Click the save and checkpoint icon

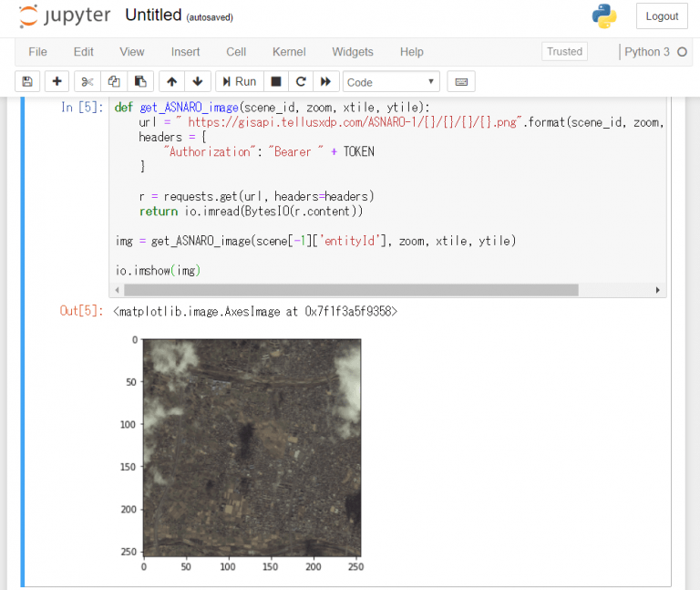click(27, 82)
